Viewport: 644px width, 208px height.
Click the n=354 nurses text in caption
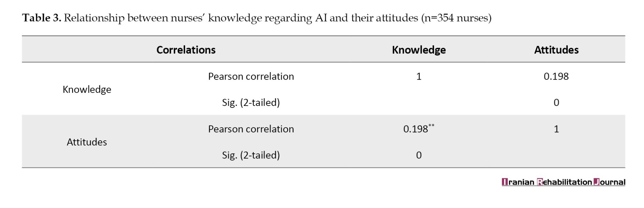pos(456,18)
